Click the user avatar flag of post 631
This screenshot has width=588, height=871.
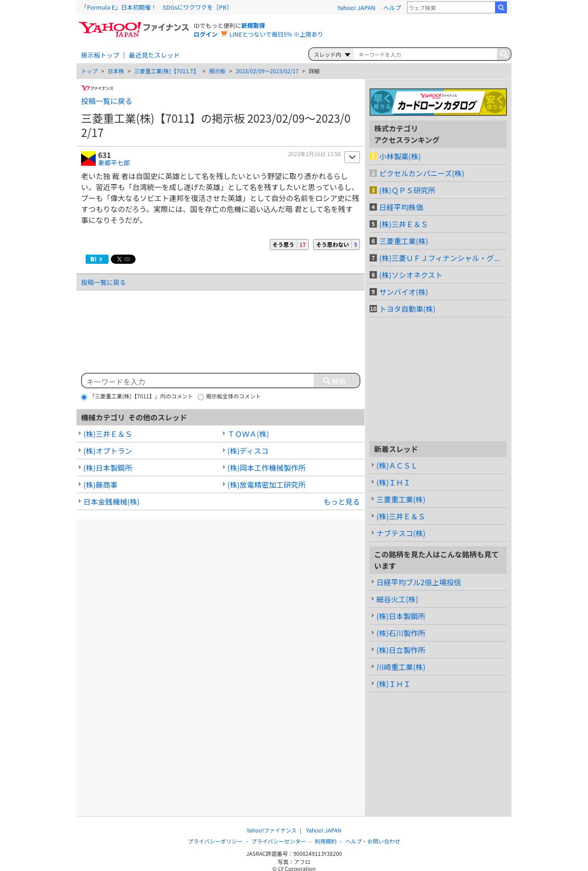pos(88,158)
